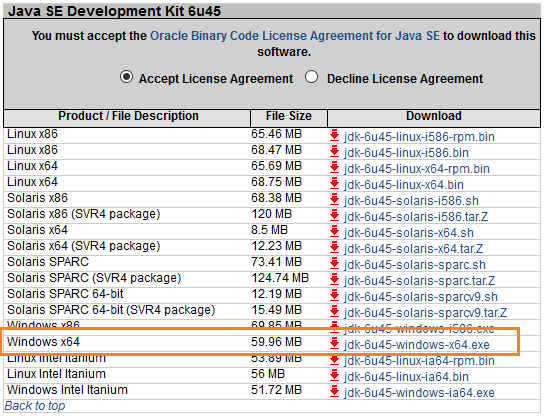Click the 120 MB file size cell
Viewport: 545px width, 417px height.
coord(271,214)
